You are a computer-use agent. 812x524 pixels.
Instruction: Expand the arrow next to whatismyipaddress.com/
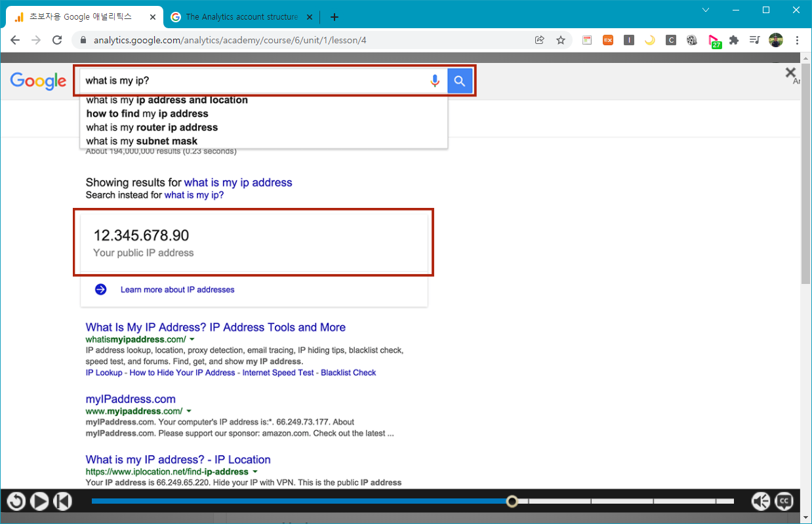192,340
